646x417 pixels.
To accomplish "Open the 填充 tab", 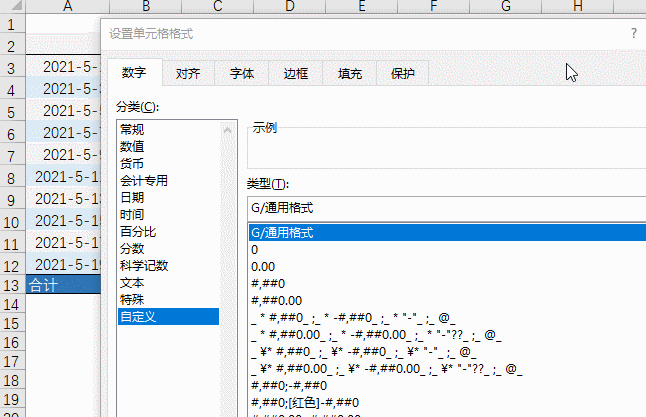I will point(349,73).
